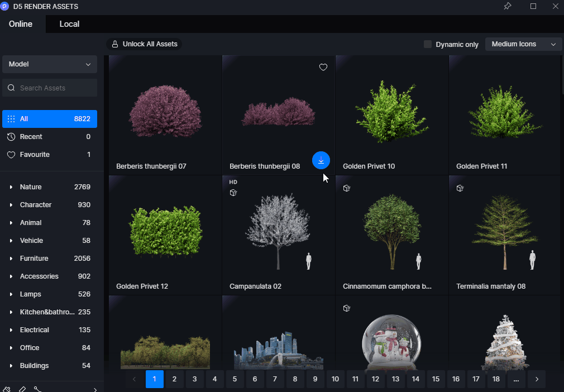This screenshot has height=392, width=564.
Task: Click the Recent clock icon
Action: pos(11,137)
